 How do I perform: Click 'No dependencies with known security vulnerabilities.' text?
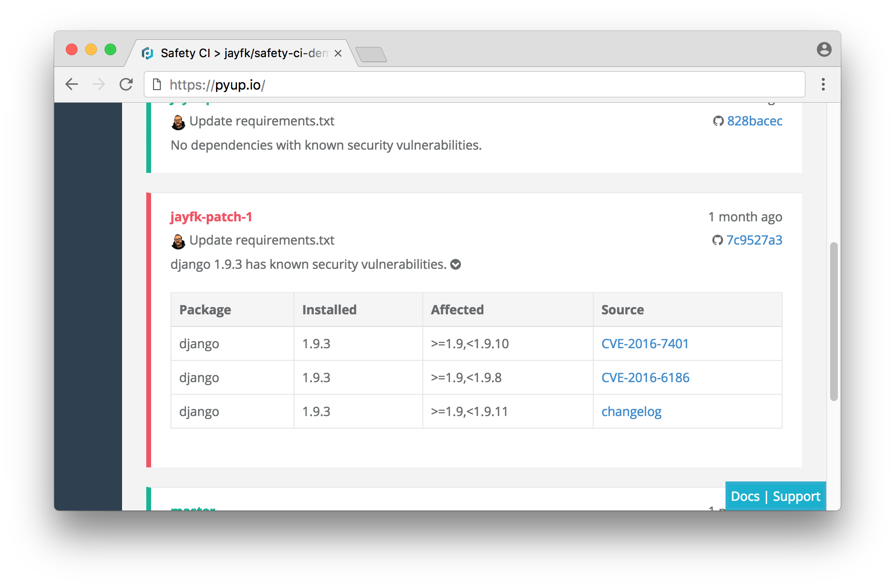tap(326, 145)
